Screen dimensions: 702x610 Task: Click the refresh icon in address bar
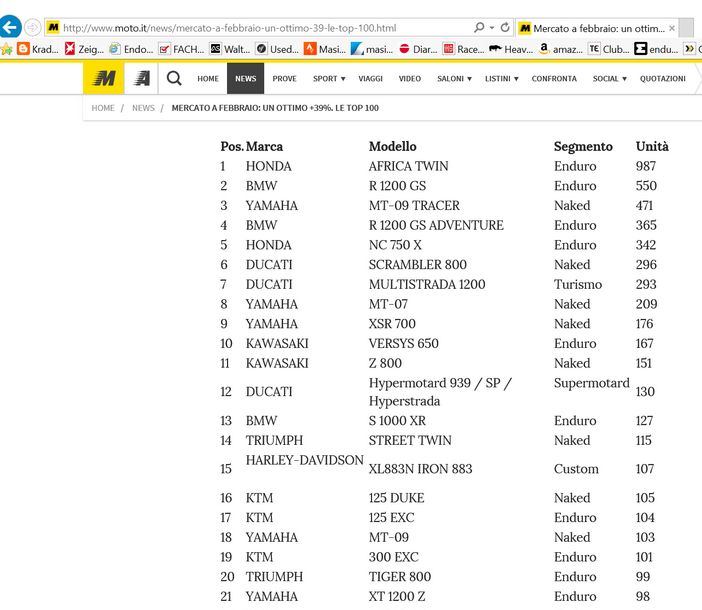point(505,27)
